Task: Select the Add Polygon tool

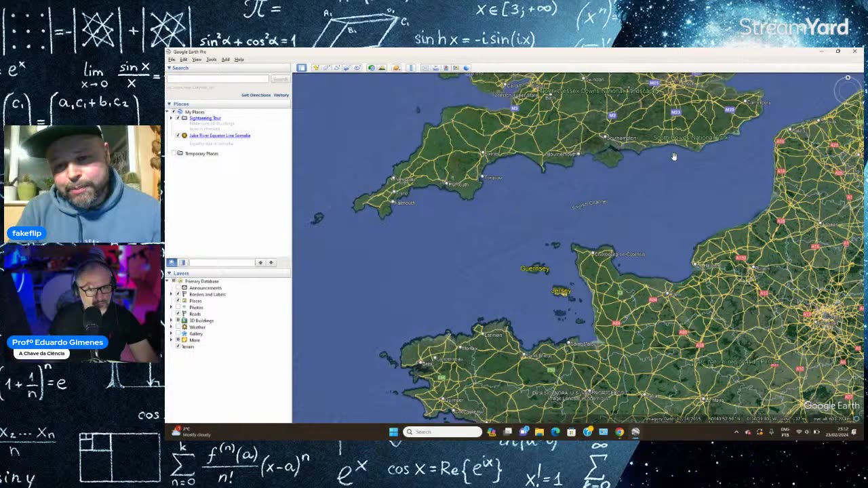Action: coord(326,68)
